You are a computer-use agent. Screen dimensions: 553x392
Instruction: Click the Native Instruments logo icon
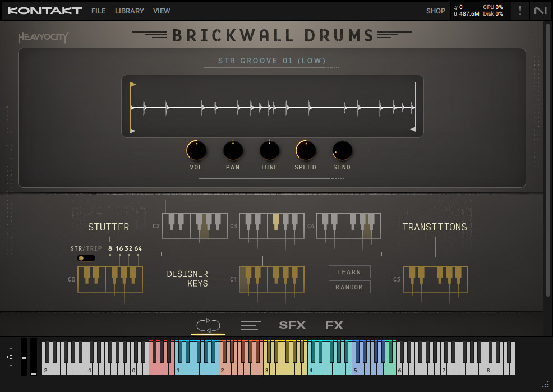point(540,11)
